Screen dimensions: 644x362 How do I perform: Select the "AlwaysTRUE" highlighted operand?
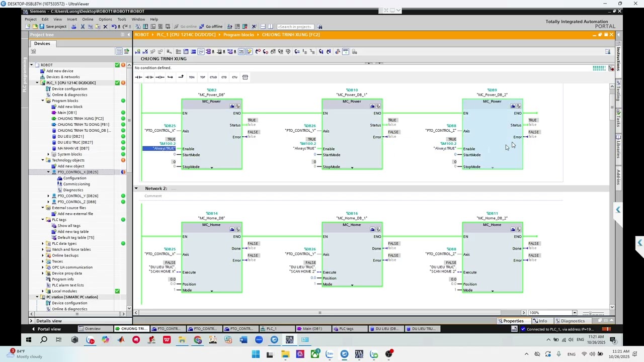(159, 148)
